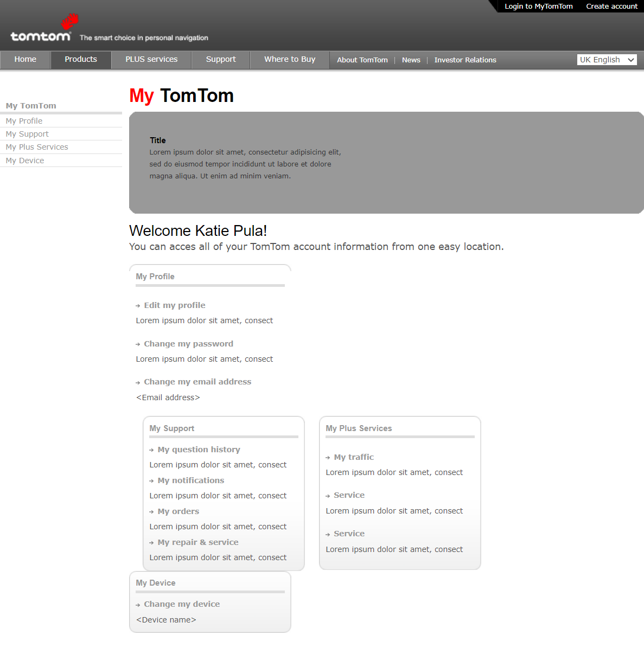The width and height of the screenshot is (644, 648).
Task: Open the My traffic link
Action: 354,457
